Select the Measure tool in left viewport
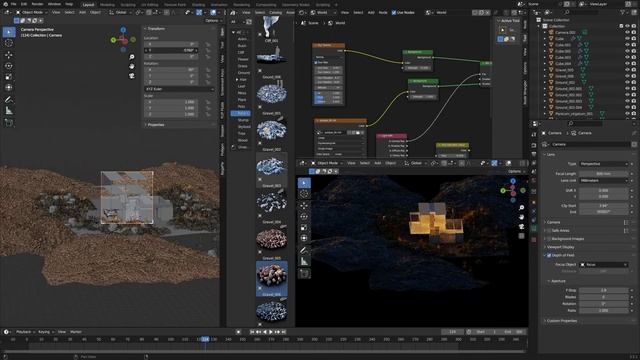Image resolution: width=640 pixels, height=360 pixels. click(x=9, y=111)
